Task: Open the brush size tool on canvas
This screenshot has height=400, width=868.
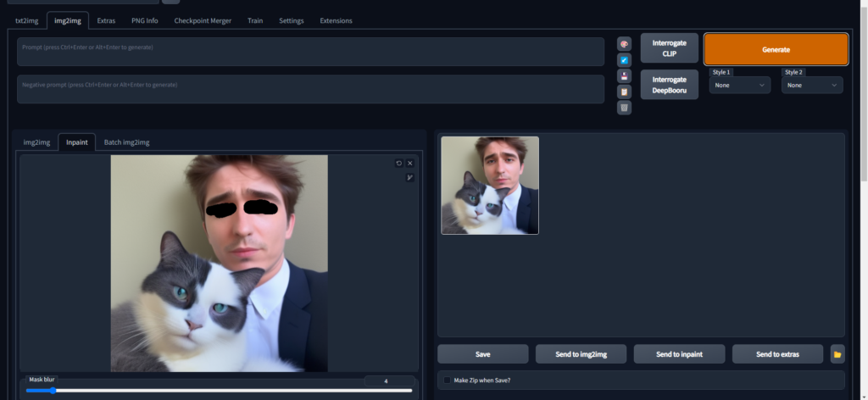Action: [409, 178]
